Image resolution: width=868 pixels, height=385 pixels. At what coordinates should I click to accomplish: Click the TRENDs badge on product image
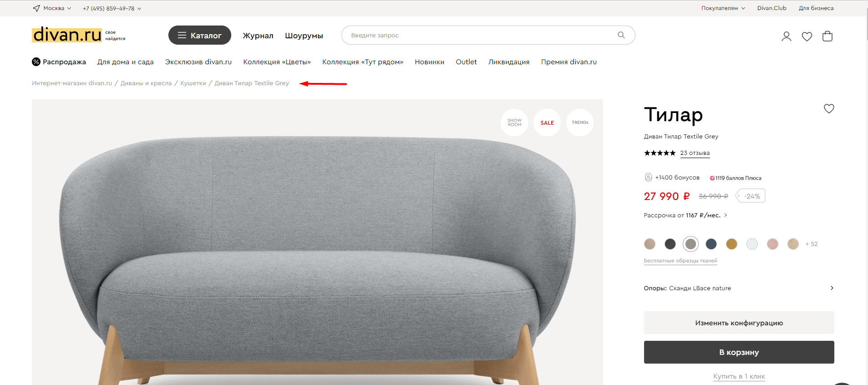[579, 123]
